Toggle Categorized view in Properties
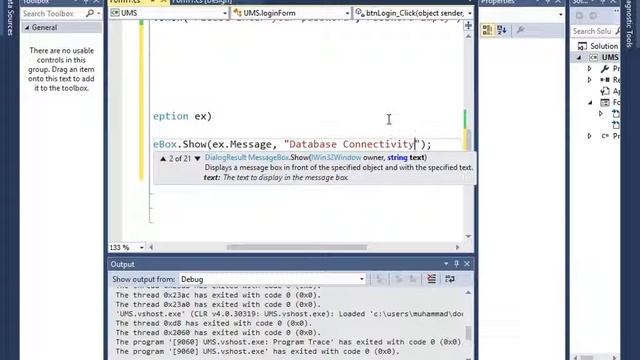Viewport: 640px width, 360px height. tap(487, 30)
